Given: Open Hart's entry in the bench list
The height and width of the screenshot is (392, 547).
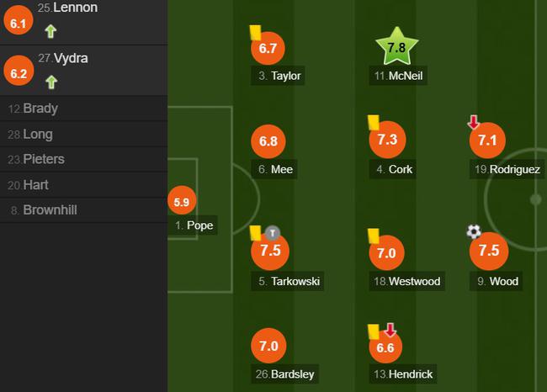Looking at the screenshot, I should [83, 185].
